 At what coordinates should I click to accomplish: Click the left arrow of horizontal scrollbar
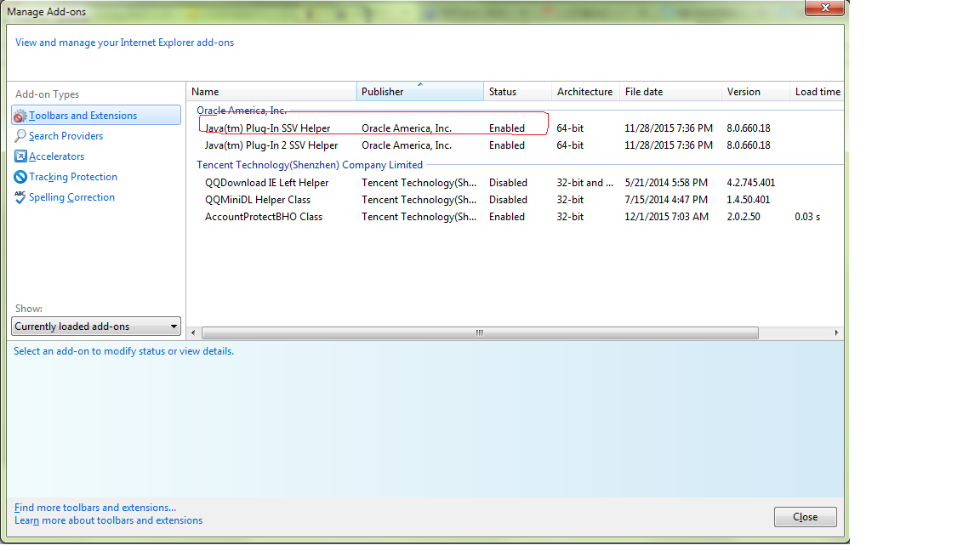click(x=193, y=333)
